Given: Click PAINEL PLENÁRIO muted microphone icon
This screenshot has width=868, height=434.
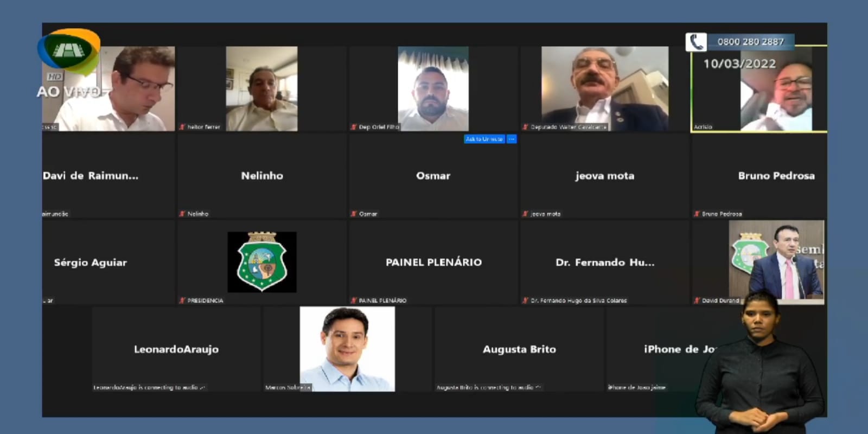Looking at the screenshot, I should point(354,301).
